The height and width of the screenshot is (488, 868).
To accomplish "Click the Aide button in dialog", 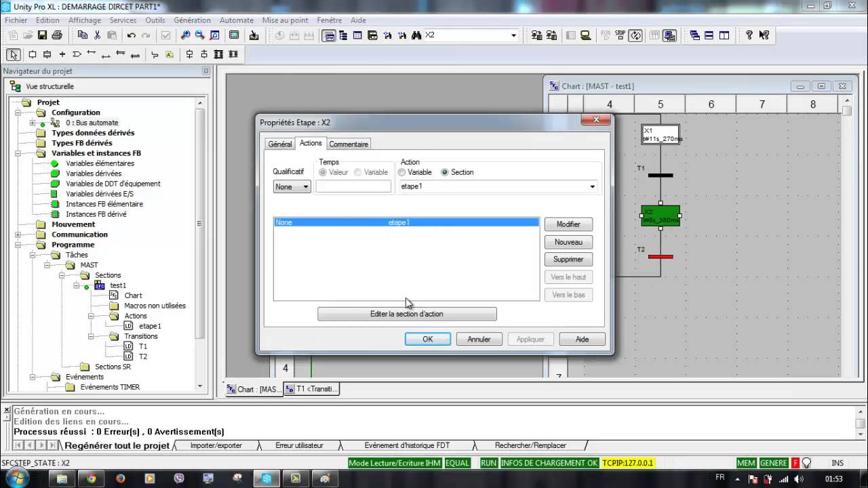I will coord(582,339).
